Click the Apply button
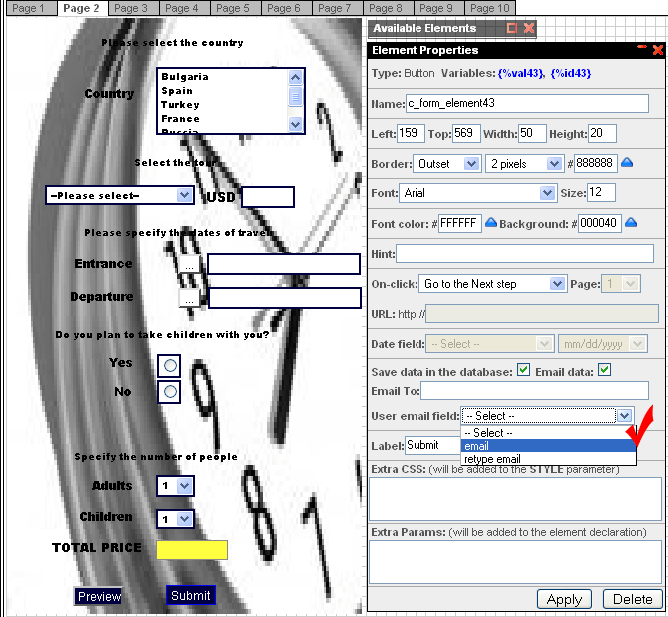Viewport: 668px width, 617px height. click(564, 599)
